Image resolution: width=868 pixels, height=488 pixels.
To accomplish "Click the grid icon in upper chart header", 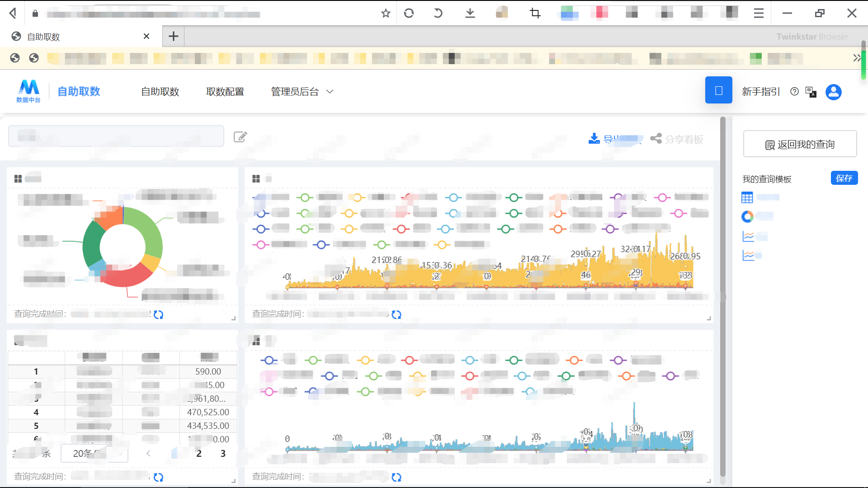I will click(256, 179).
